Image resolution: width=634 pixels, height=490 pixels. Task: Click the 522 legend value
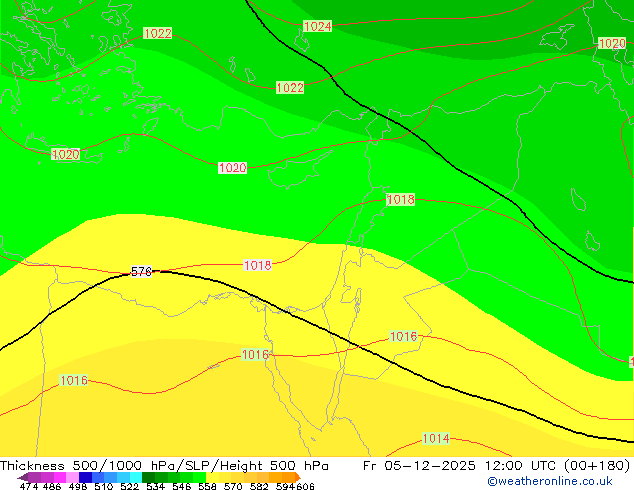click(130, 486)
